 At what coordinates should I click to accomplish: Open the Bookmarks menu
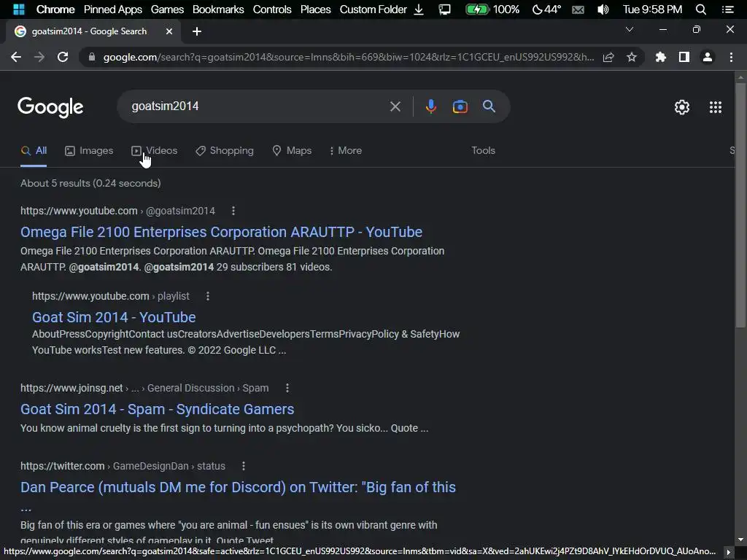218,9
